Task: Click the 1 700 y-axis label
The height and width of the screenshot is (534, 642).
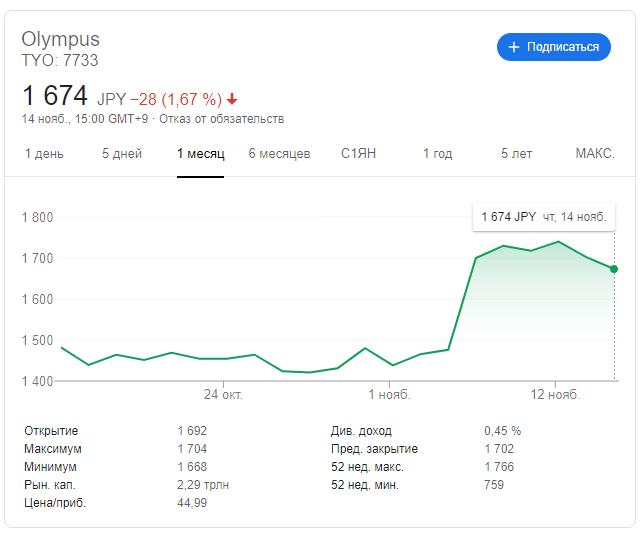Action: tap(37, 258)
